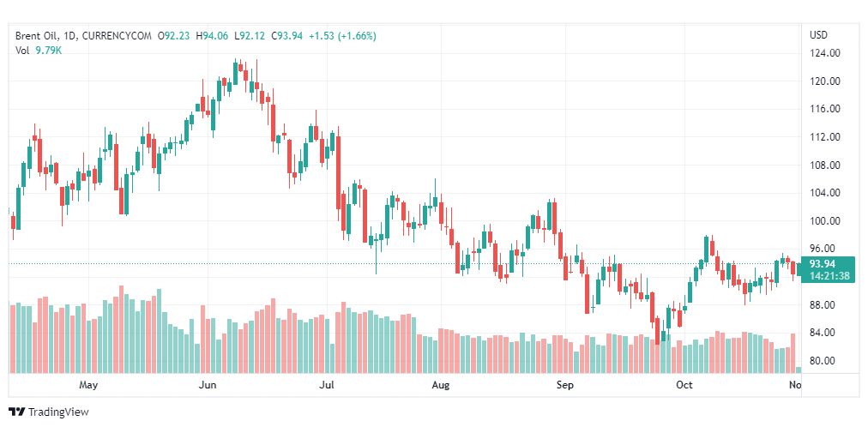Click the Jun label on time axis
This screenshot has height=427, width=868.
click(x=207, y=386)
